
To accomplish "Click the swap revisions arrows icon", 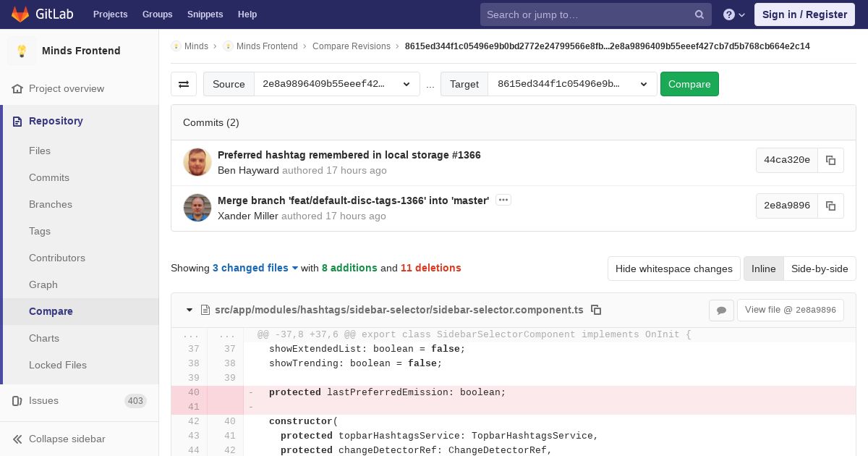I will pos(184,84).
